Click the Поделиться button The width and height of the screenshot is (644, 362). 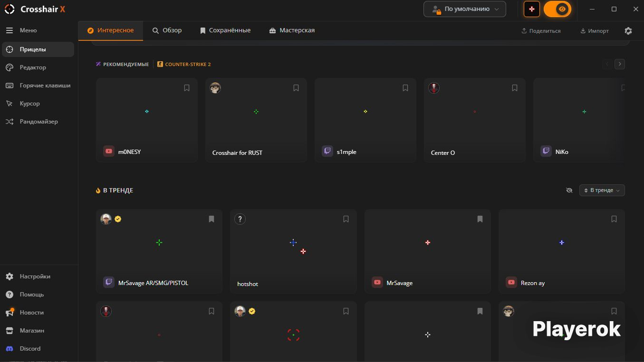click(x=541, y=31)
